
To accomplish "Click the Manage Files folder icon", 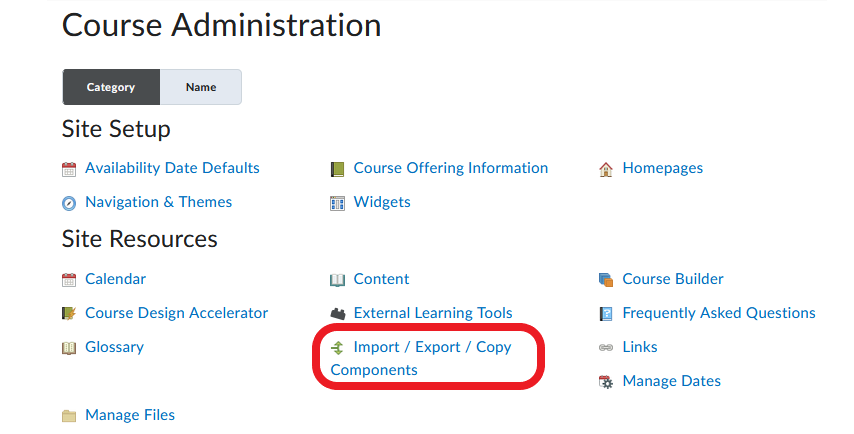I will point(69,416).
